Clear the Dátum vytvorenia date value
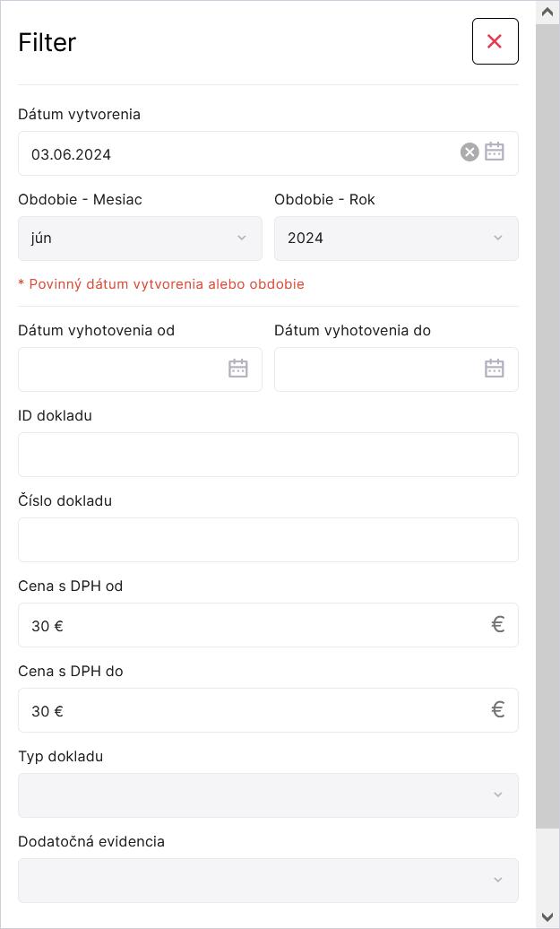Image resolution: width=560 pixels, height=929 pixels. [x=470, y=152]
